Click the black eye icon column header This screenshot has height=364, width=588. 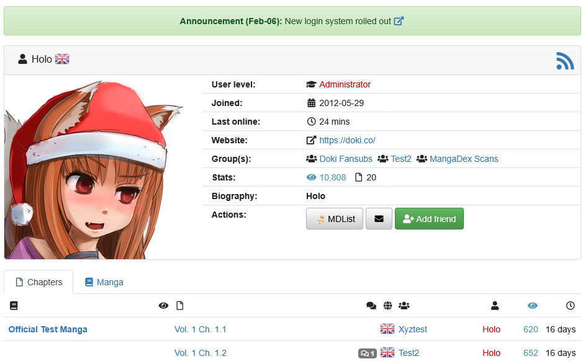(x=163, y=306)
